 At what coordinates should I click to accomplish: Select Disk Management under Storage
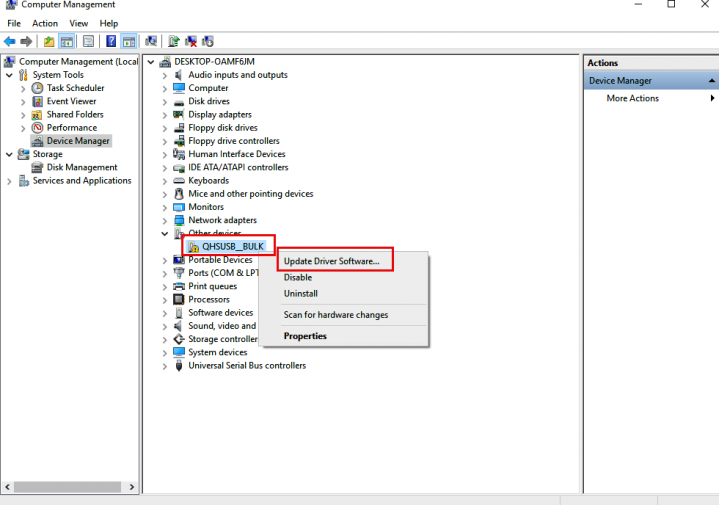point(81,167)
